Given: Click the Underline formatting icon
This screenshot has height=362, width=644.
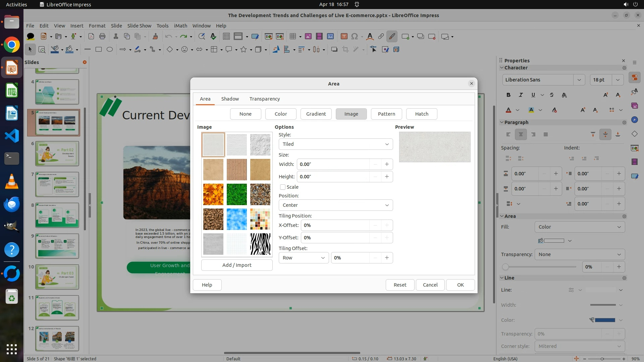Looking at the screenshot, I should [533, 95].
